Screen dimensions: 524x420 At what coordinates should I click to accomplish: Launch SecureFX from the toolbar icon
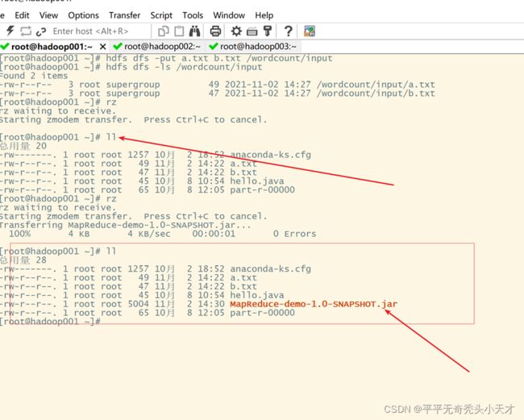tap(310, 31)
